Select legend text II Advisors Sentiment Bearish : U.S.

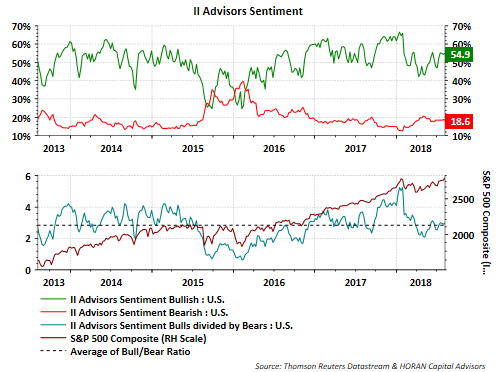click(149, 312)
